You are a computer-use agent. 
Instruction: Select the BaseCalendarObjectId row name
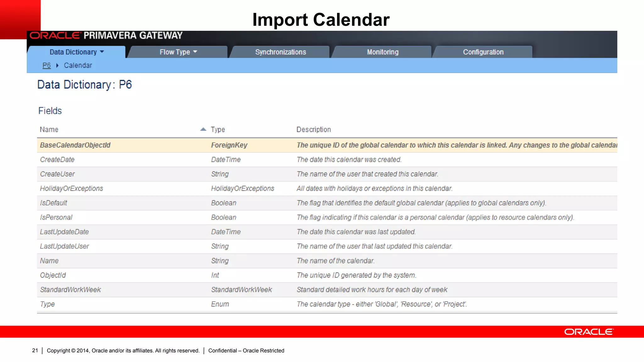click(75, 145)
